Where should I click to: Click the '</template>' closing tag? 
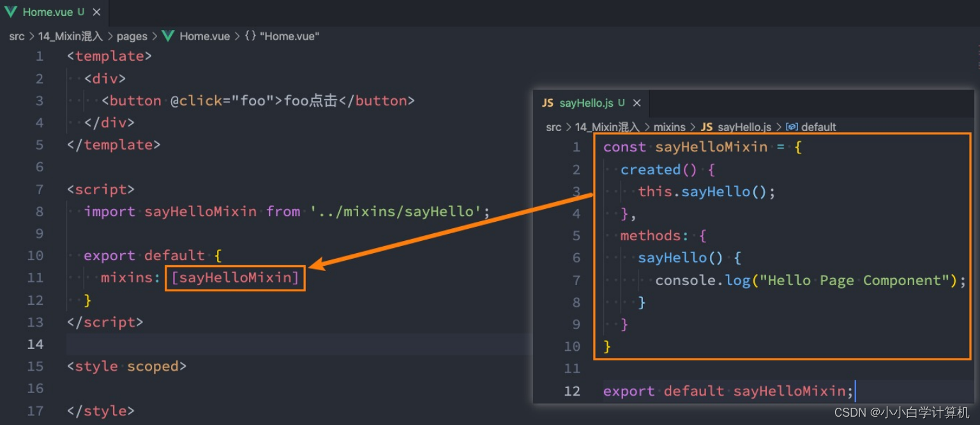(114, 145)
